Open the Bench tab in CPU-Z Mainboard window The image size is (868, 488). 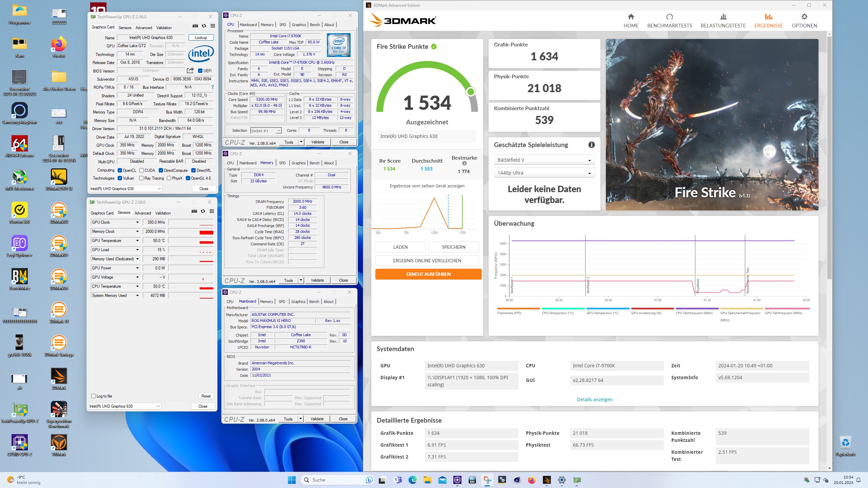click(314, 302)
